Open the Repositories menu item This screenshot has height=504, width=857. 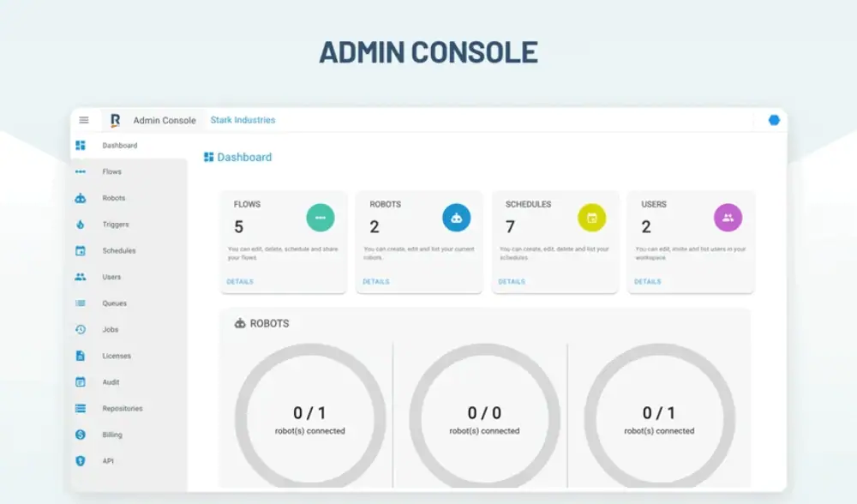[x=122, y=409]
